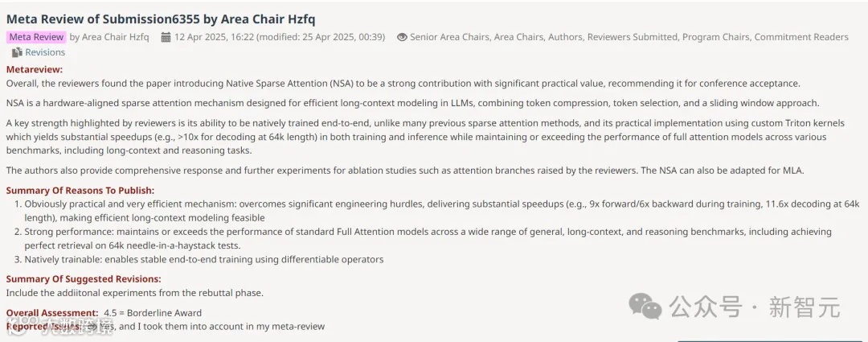This screenshot has width=868, height=342.
Task: Open the Revisions link
Action: 45,52
